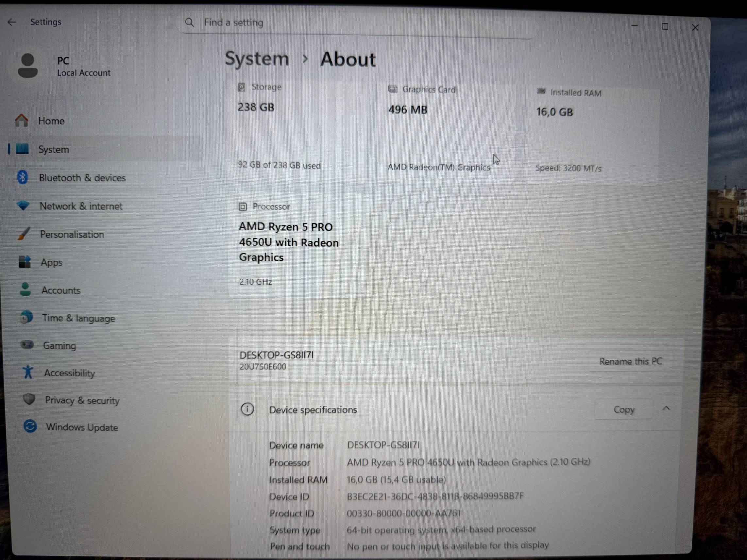The image size is (747, 560).
Task: Open Windows Update via the refresh icon
Action: [x=30, y=426]
